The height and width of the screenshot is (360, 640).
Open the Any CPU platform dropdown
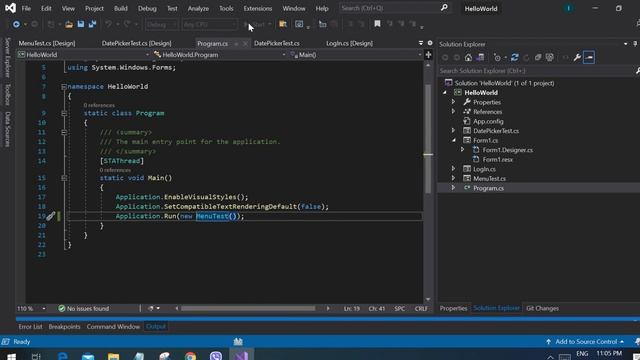(x=209, y=24)
